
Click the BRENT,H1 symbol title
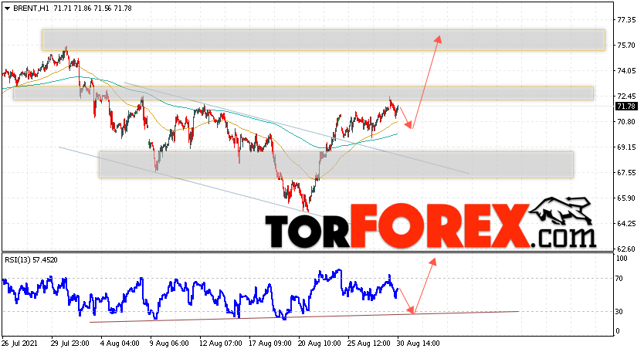pyautogui.click(x=31, y=8)
